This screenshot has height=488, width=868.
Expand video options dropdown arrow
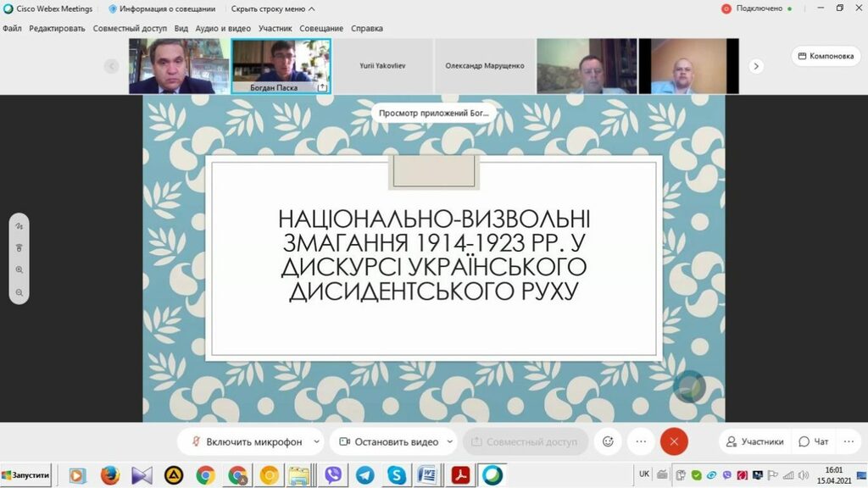[449, 441]
